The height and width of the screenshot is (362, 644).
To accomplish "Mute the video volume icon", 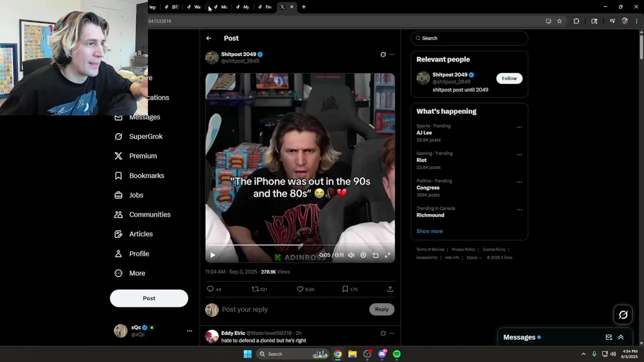I will click(x=351, y=255).
